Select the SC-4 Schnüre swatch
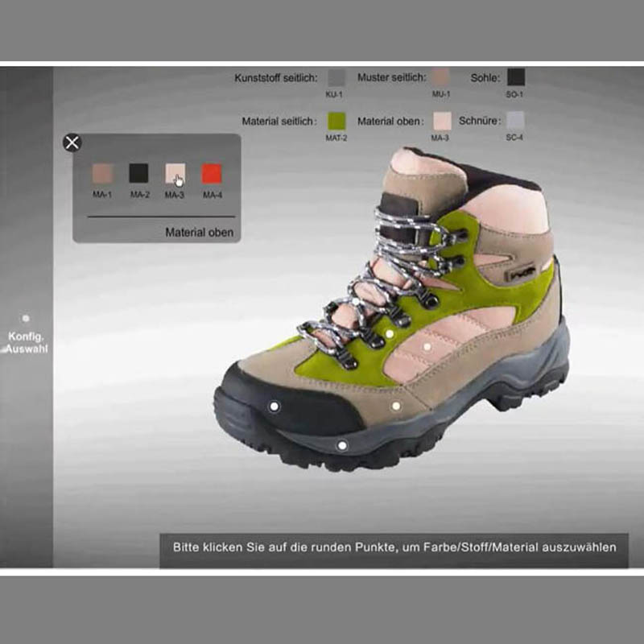644x644 pixels. coord(515,122)
